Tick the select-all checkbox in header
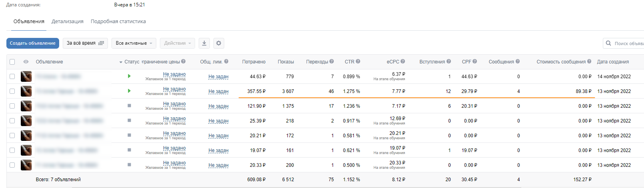 coord(12,62)
